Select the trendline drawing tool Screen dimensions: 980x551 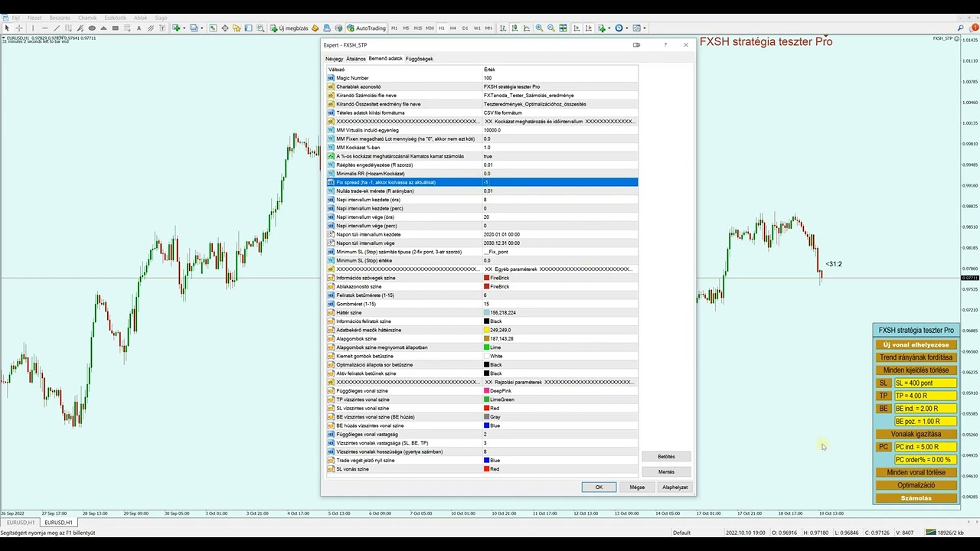pyautogui.click(x=57, y=28)
